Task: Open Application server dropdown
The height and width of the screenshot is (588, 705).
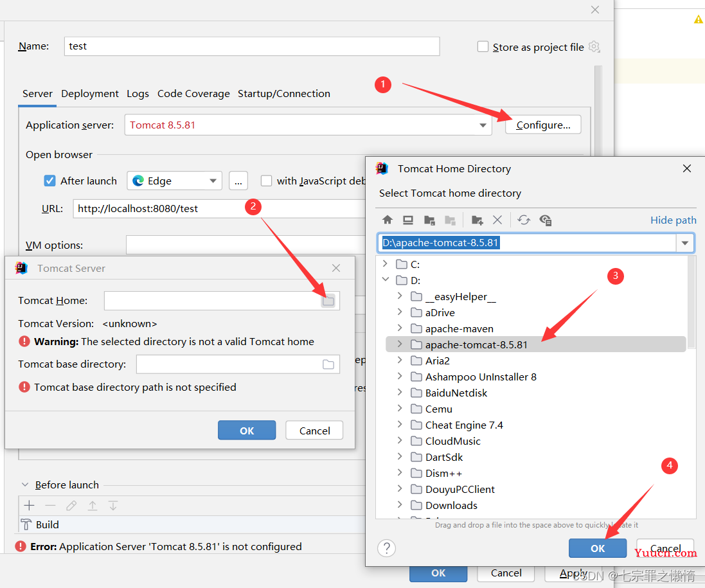Action: [x=483, y=125]
